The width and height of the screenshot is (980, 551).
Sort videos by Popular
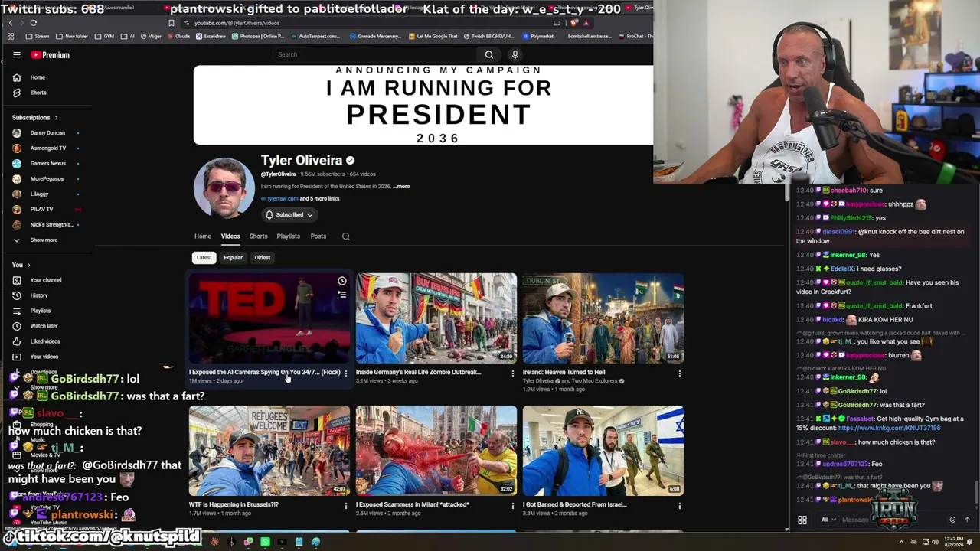click(x=234, y=258)
